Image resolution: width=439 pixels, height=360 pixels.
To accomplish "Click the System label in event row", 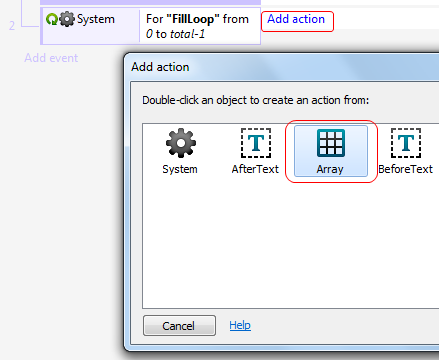I will 96,19.
